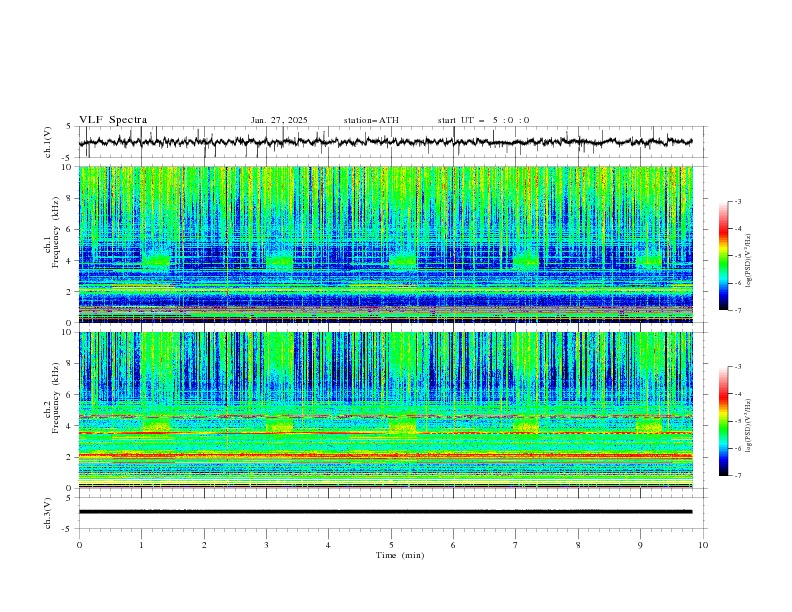
Task: Click the ch.1 4 kHz burst near minute 9
Action: [x=649, y=260]
